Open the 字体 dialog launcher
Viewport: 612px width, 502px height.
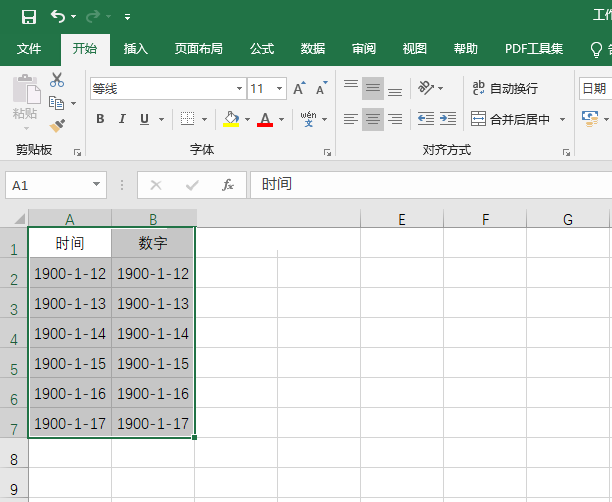[327, 152]
